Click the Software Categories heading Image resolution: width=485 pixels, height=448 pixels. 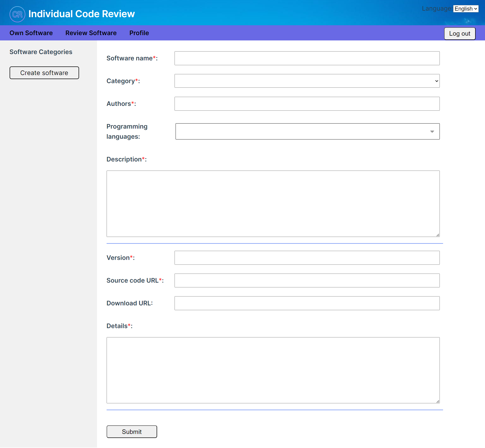41,52
